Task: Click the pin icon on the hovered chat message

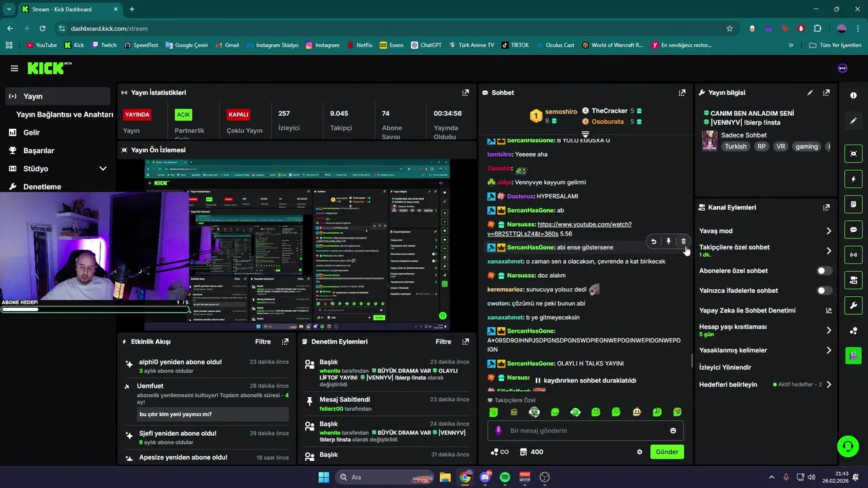Action: click(x=668, y=241)
